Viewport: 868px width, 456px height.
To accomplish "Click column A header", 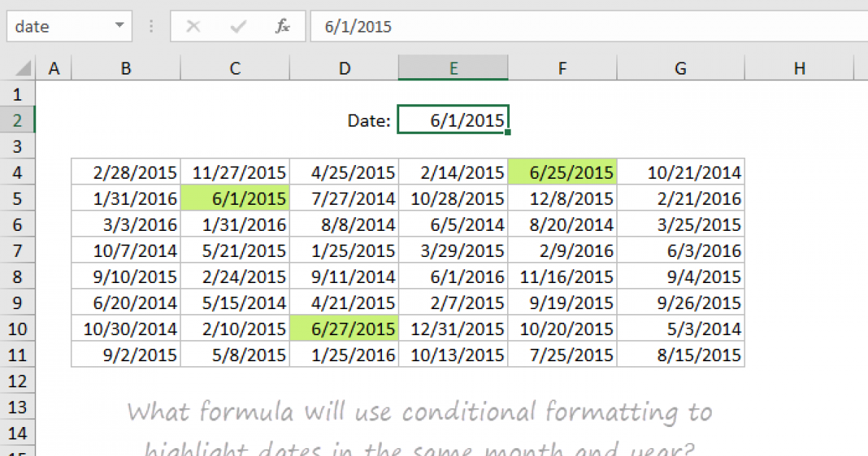I will (x=54, y=67).
